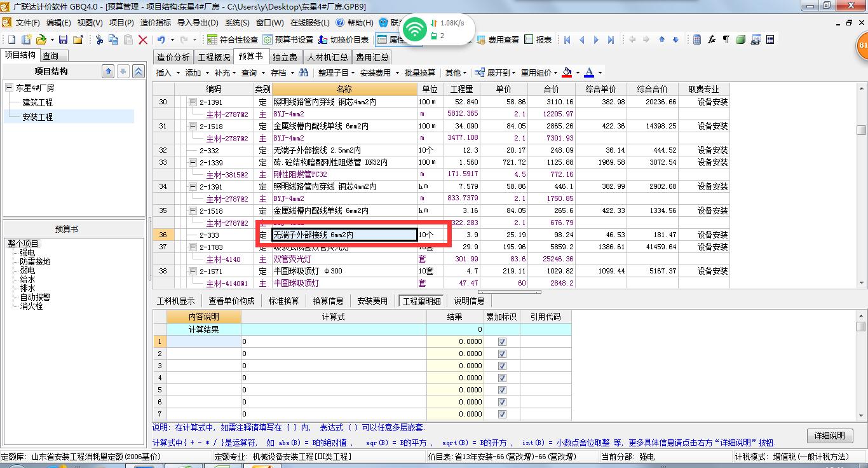The image size is (868, 468).
Task: Create a new file via blank page icon
Action: tap(11, 39)
